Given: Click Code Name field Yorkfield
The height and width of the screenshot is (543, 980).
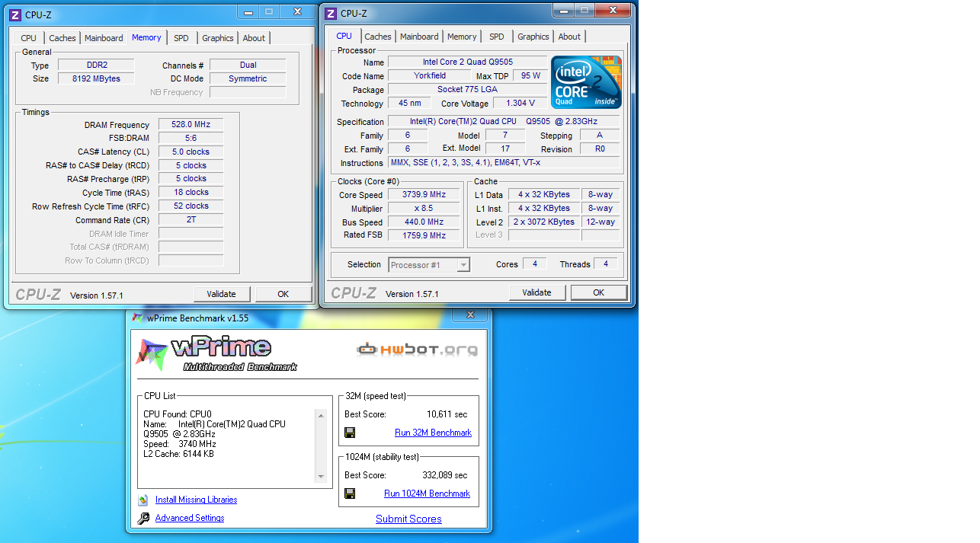Looking at the screenshot, I should tap(430, 76).
